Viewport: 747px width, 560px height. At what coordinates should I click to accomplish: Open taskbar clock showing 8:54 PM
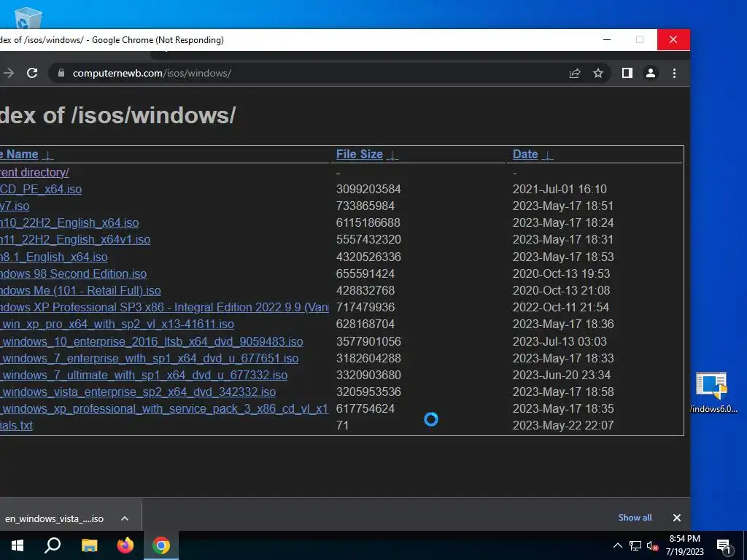(684, 545)
